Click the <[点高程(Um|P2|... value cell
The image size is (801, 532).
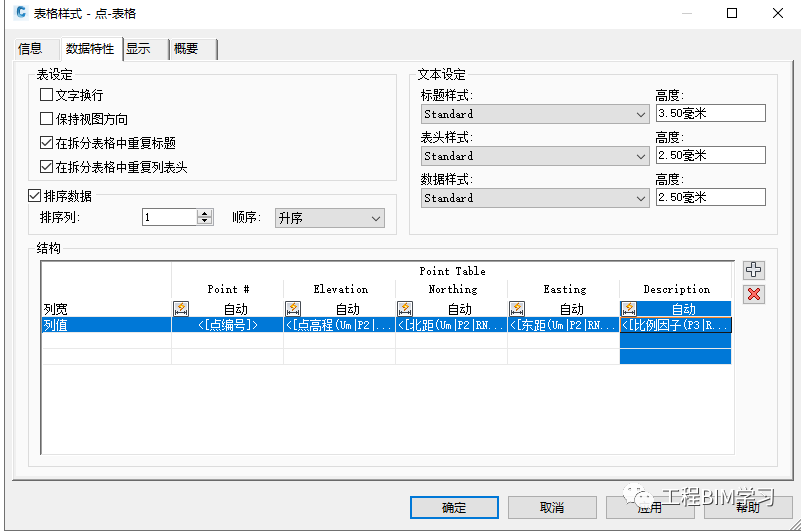point(340,325)
